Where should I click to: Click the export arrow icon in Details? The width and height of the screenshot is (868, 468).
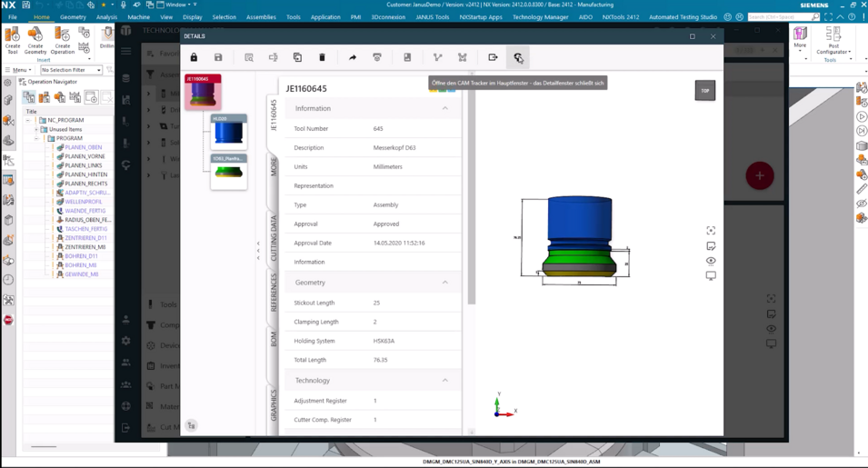(493, 57)
